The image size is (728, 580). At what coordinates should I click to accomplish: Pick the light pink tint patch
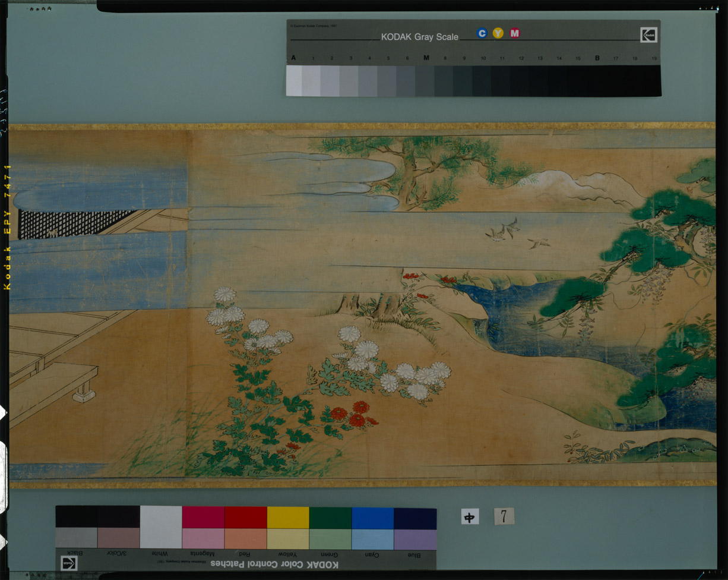[203, 538]
